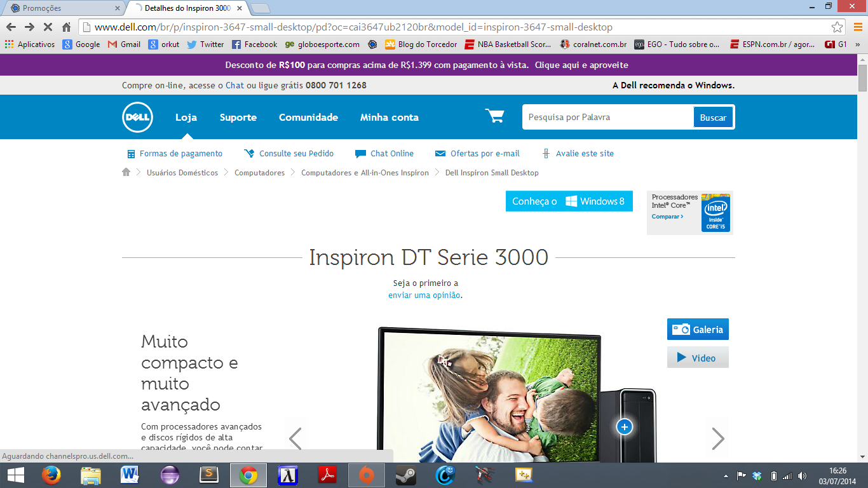The image size is (868, 488).
Task: Open Microsoft Word from the taskbar
Action: point(130,475)
